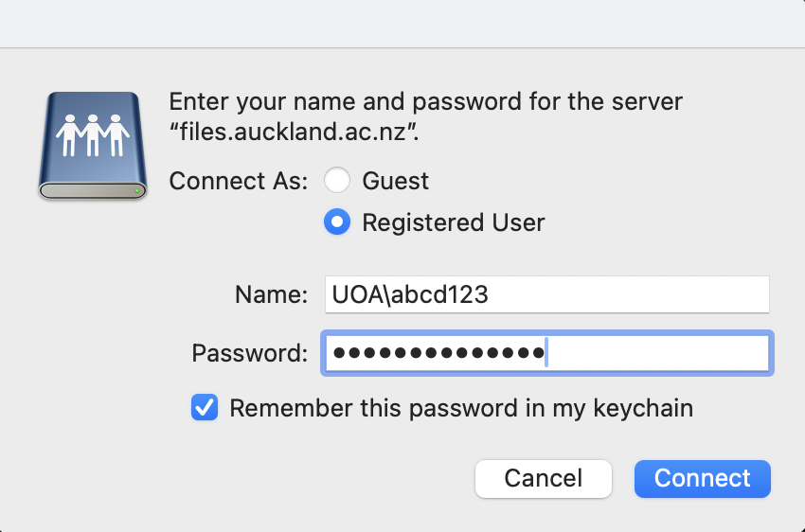Click the green status light on the drive icon
Image resolution: width=805 pixels, height=532 pixels.
(x=138, y=190)
